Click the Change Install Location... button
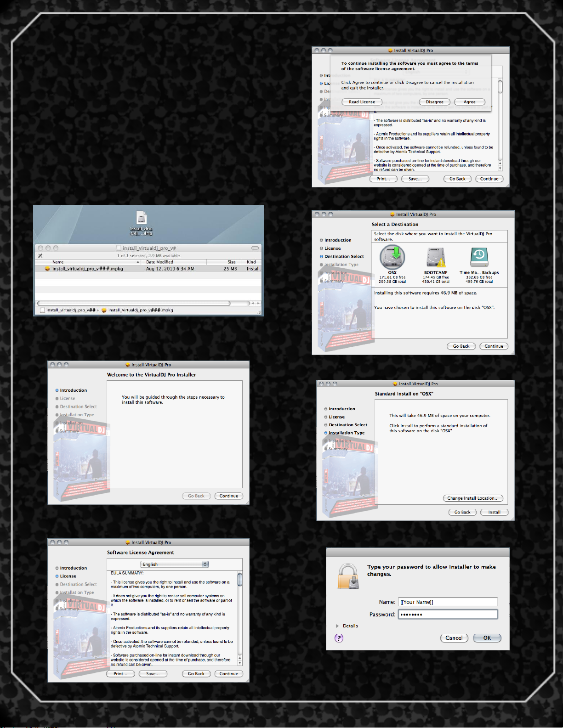Screen dimensions: 563x728 point(473,498)
